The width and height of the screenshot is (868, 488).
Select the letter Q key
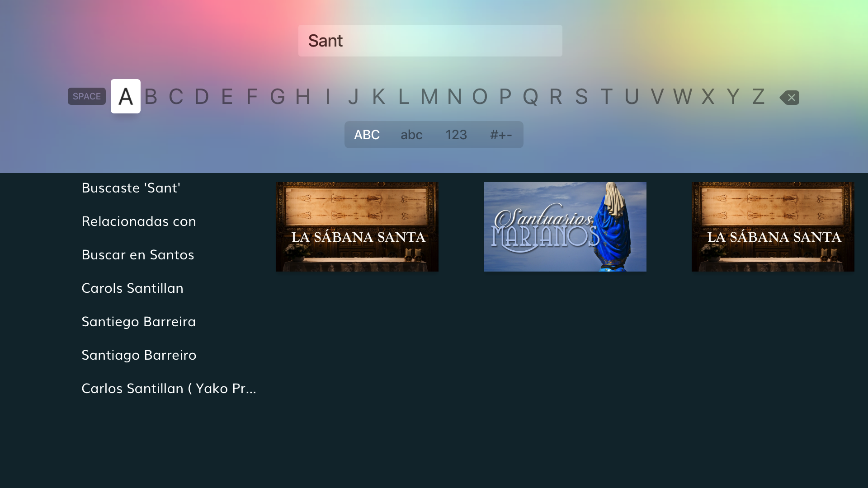[531, 96]
